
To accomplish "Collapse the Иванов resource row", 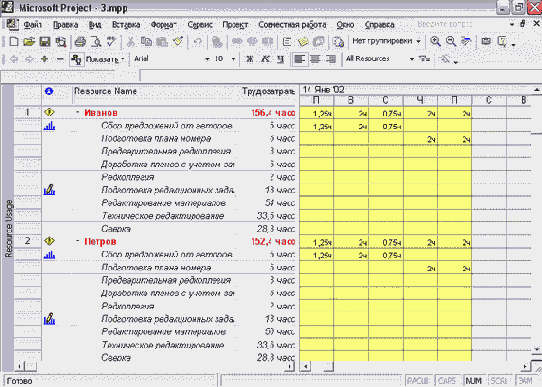I will tap(77, 112).
